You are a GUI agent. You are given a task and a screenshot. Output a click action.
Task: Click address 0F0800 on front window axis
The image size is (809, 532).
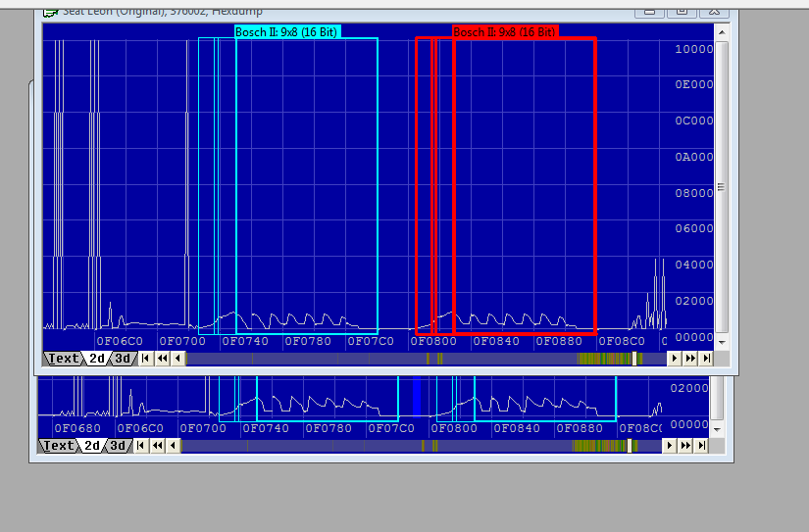coord(433,341)
